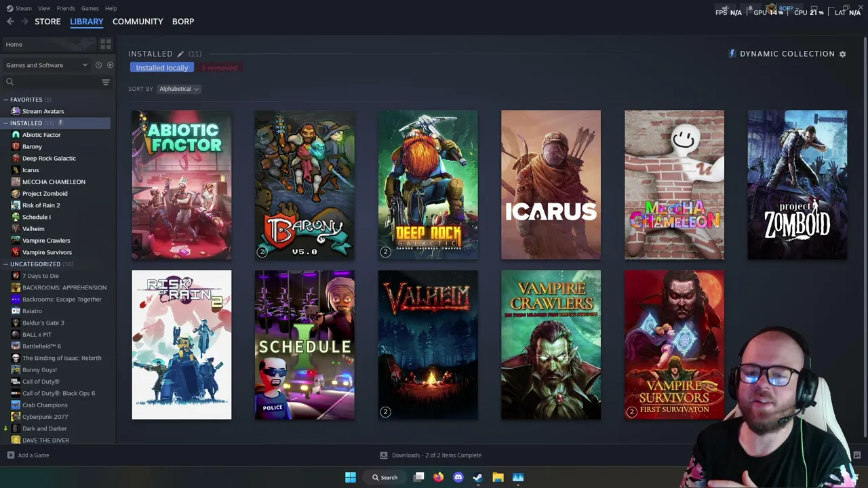Open File Explorer from the taskbar
The width and height of the screenshot is (868, 488).
(x=498, y=477)
